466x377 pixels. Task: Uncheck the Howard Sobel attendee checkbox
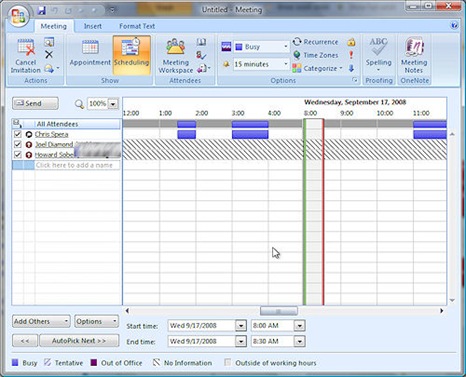click(18, 154)
